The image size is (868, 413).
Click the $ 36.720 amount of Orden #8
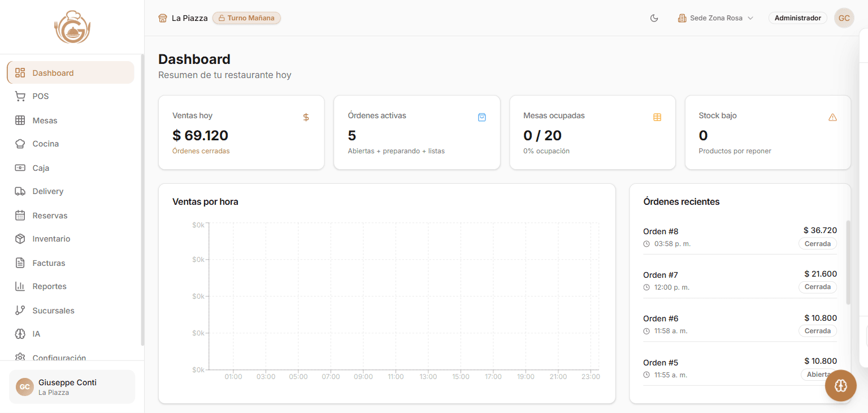pyautogui.click(x=820, y=230)
